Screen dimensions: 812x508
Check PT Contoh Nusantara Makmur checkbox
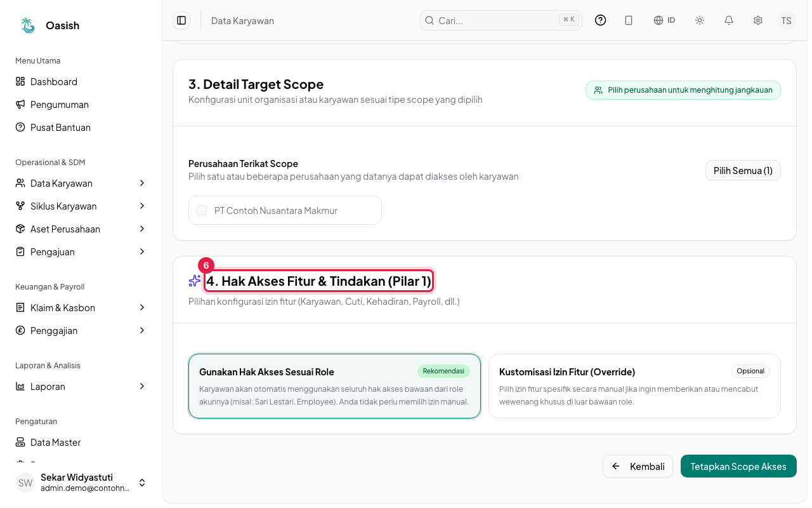(x=202, y=210)
